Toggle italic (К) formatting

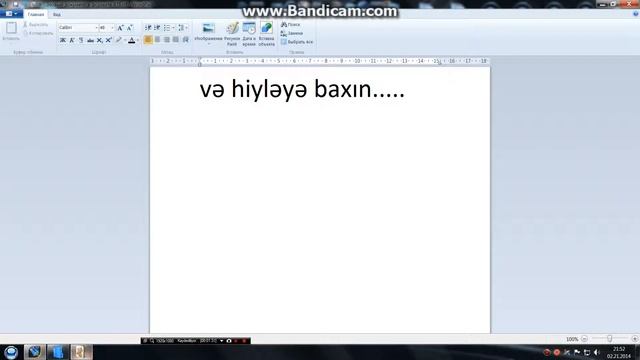(72, 40)
